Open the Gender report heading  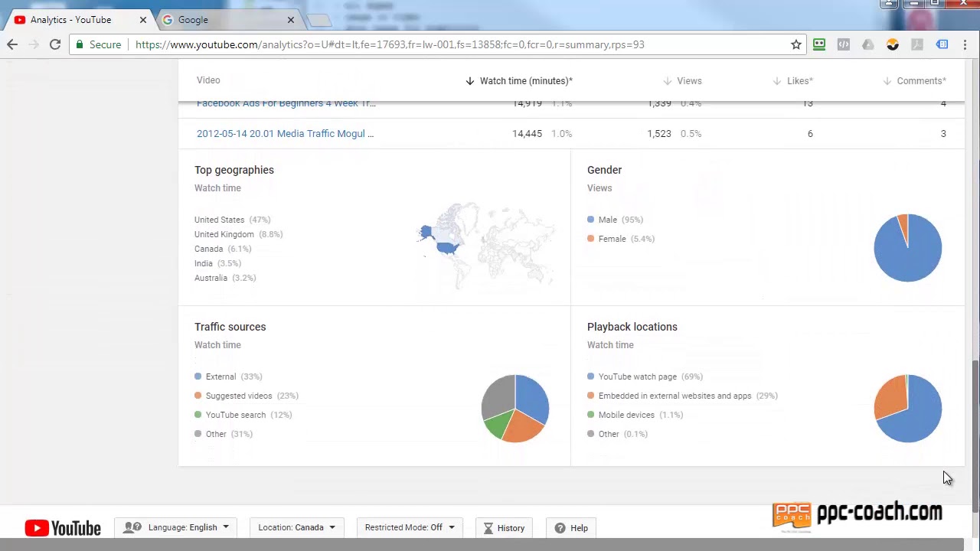tap(604, 170)
